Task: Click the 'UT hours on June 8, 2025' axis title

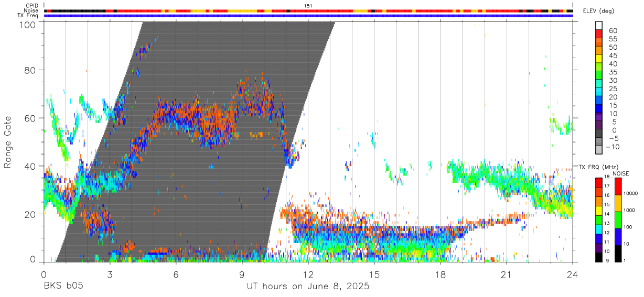Action: (x=308, y=287)
